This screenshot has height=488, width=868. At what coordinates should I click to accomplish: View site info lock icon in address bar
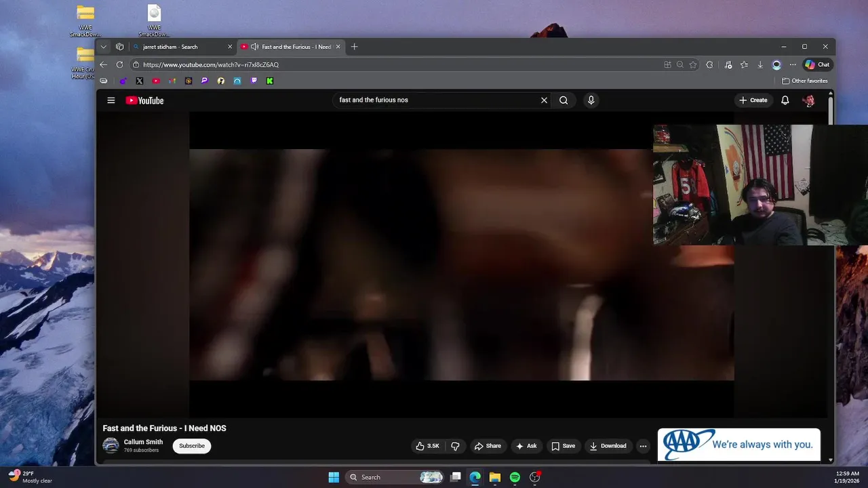pyautogui.click(x=136, y=64)
